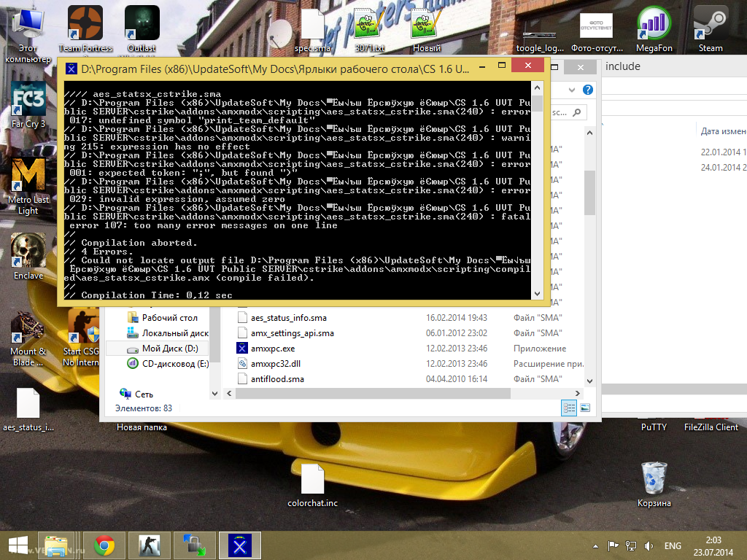
Task: Click scroll-down arrow of console window
Action: tap(537, 294)
